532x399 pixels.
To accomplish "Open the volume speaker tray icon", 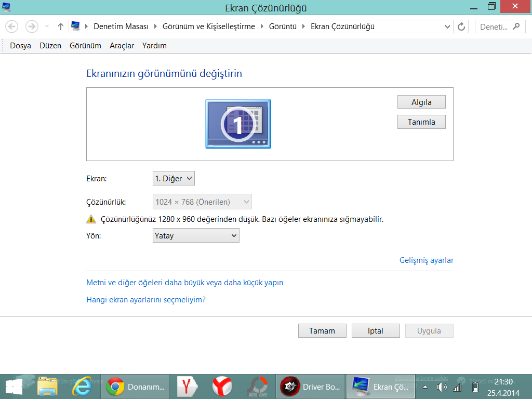I will (442, 387).
